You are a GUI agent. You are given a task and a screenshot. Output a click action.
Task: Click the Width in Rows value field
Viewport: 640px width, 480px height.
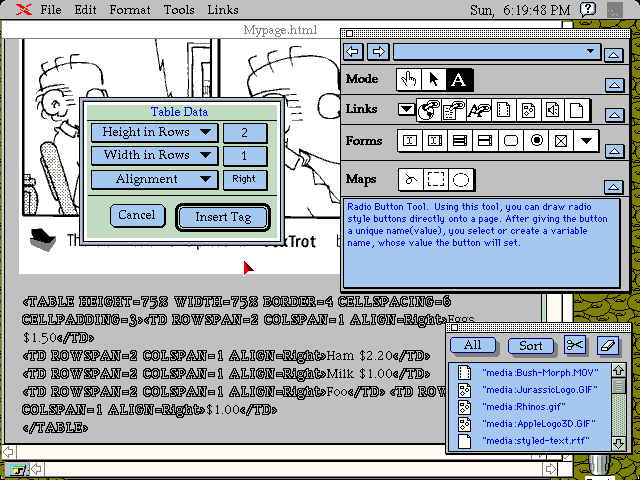click(245, 155)
